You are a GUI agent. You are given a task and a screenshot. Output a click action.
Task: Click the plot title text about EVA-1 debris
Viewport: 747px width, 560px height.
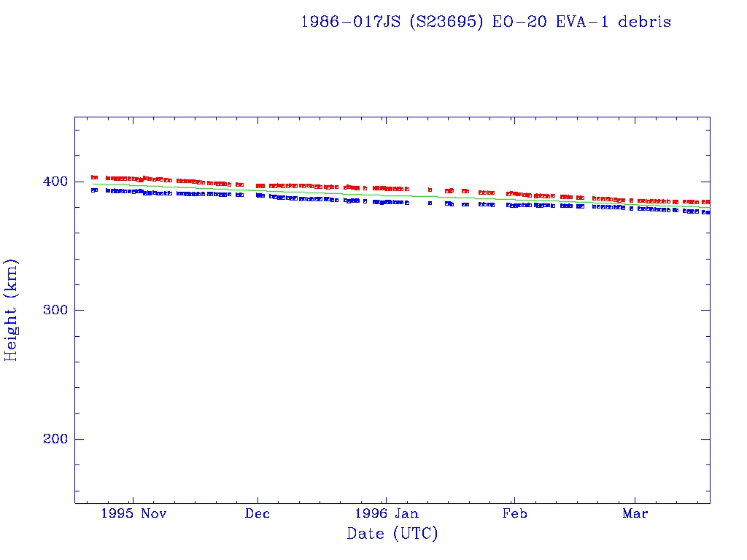(486, 22)
